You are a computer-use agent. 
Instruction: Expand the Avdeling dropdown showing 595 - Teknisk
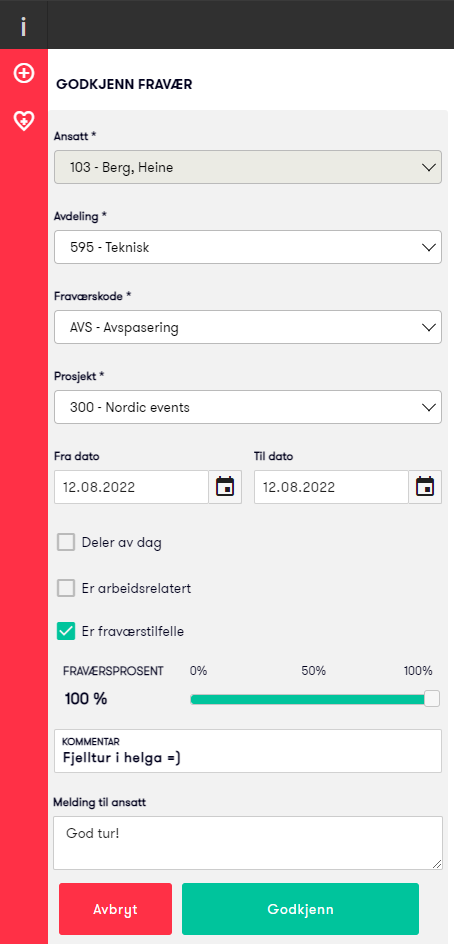pyautogui.click(x=248, y=247)
